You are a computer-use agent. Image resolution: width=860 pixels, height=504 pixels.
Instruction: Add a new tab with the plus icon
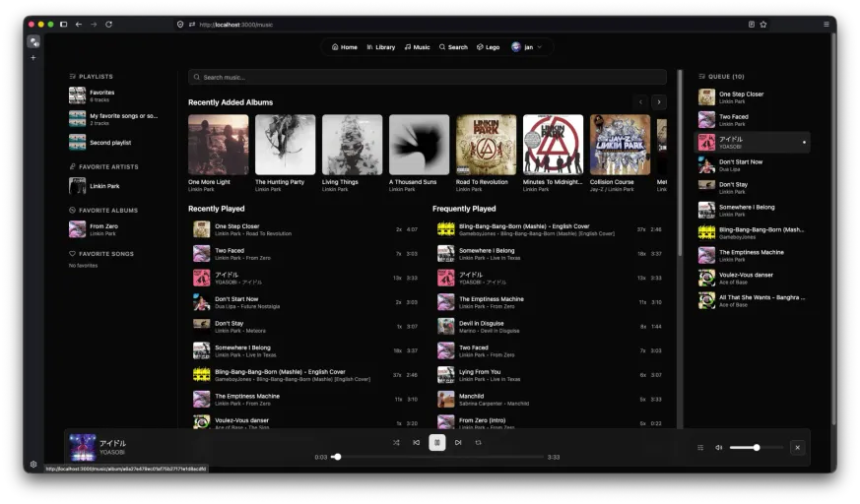(33, 57)
